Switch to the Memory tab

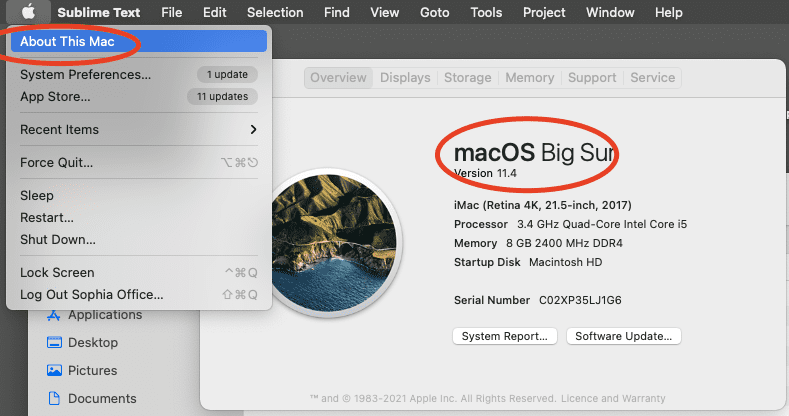point(529,78)
